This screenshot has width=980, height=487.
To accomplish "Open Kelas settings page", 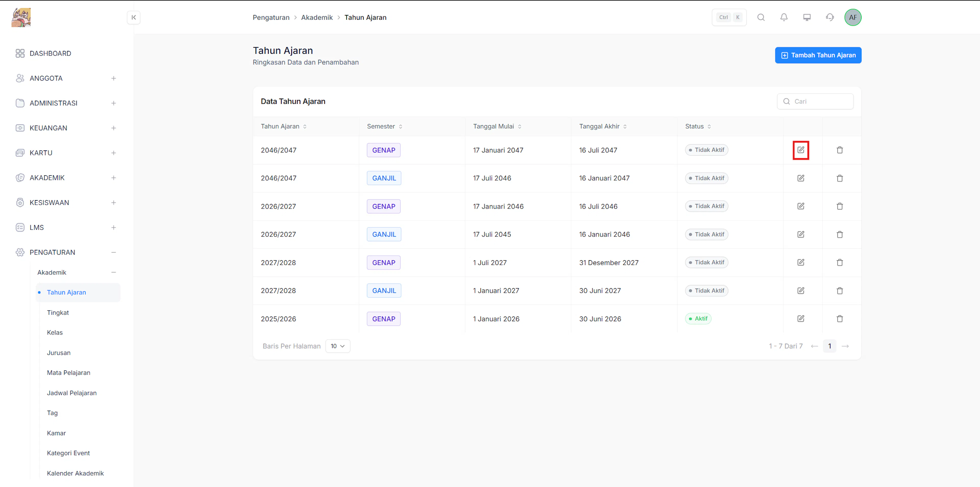I will [55, 333].
